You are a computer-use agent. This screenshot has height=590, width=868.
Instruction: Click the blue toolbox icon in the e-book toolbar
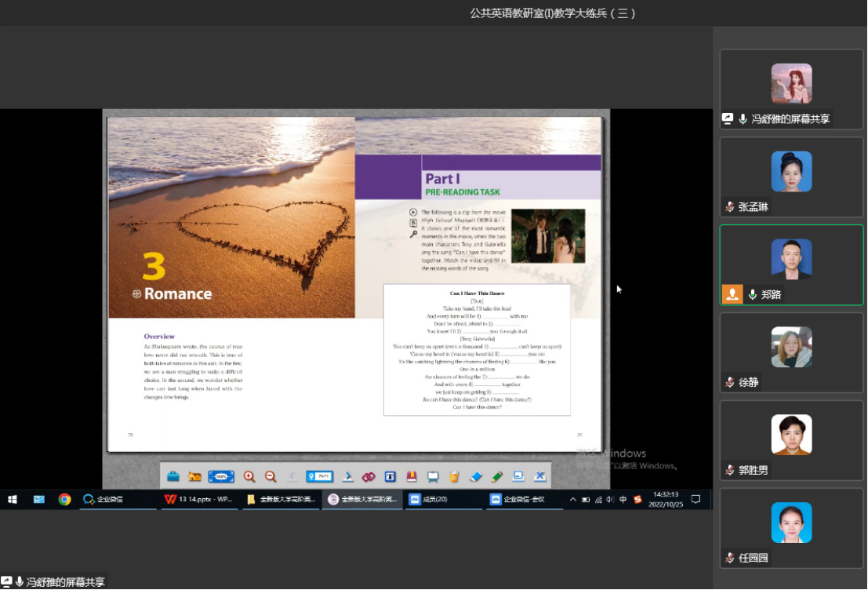click(173, 476)
